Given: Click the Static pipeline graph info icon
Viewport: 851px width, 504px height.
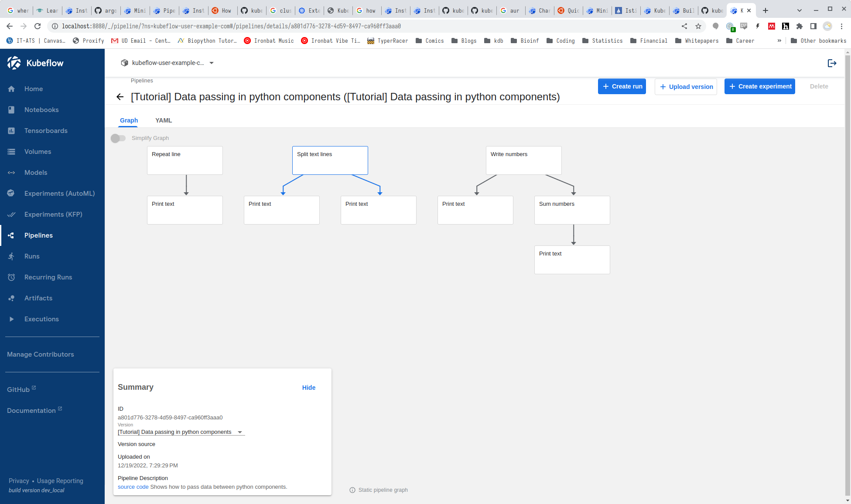Looking at the screenshot, I should click(352, 490).
